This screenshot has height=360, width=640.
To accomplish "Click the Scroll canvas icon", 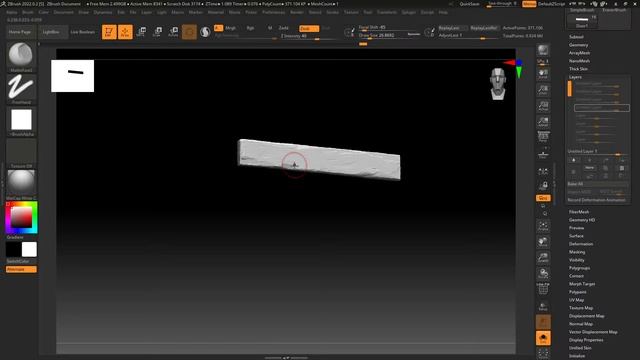I will pyautogui.click(x=543, y=74).
